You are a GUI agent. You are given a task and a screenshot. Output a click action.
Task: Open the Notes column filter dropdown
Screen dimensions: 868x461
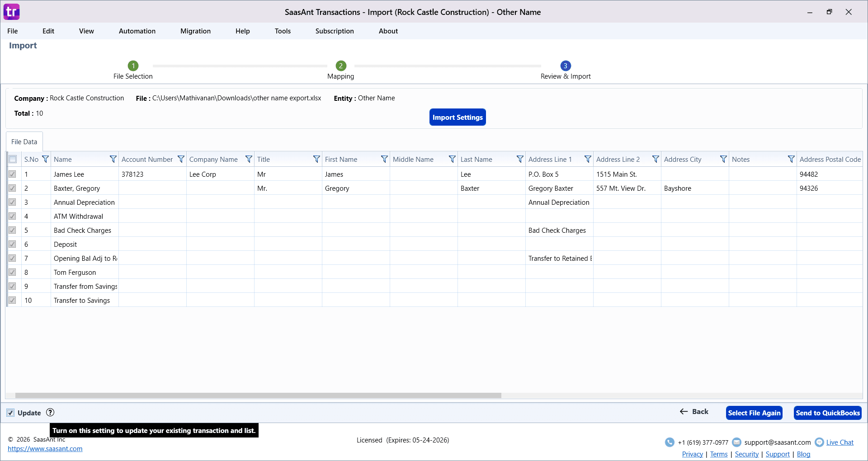tap(791, 159)
